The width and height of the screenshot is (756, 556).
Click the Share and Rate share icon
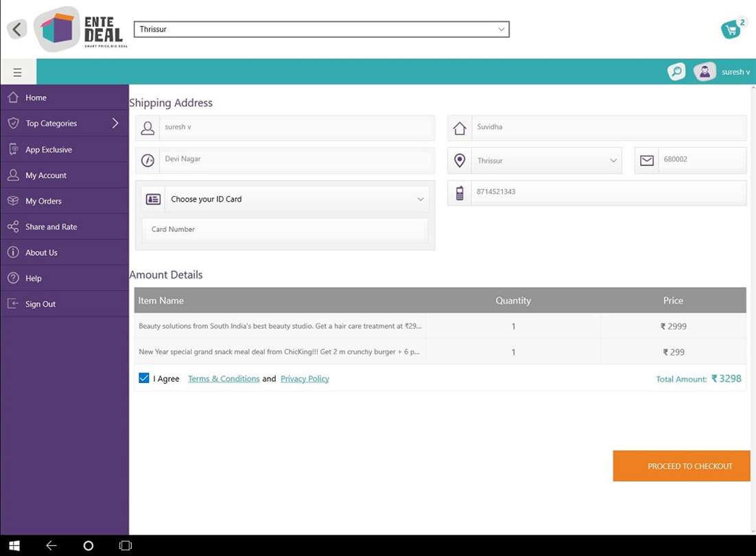click(13, 227)
